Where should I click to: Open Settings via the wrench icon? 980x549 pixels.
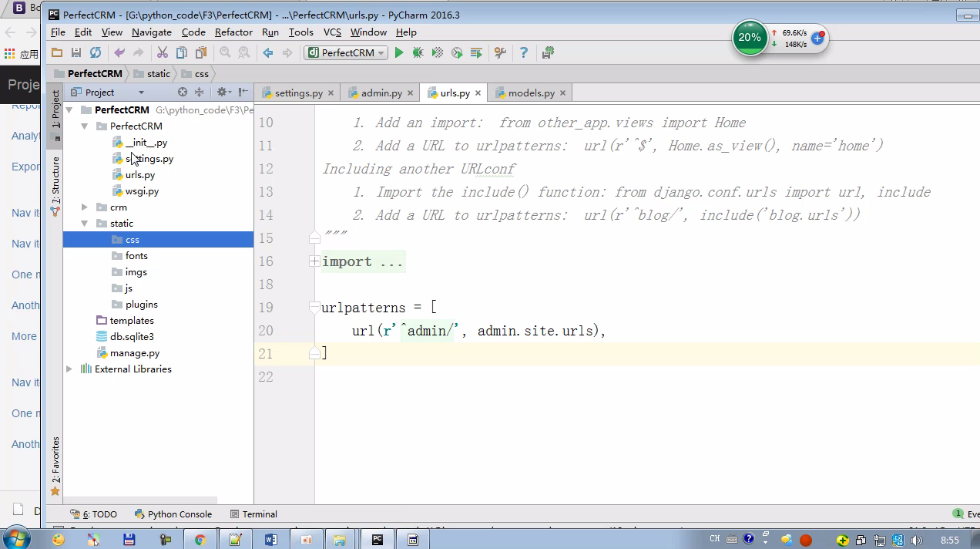point(500,52)
